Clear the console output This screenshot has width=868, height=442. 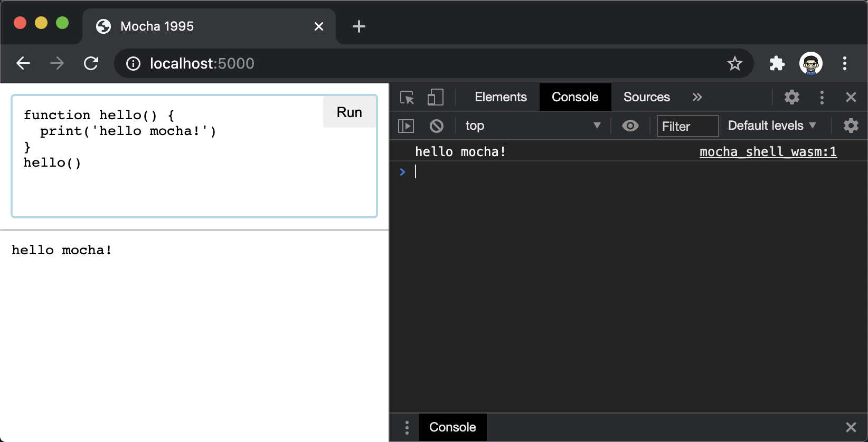coord(436,126)
